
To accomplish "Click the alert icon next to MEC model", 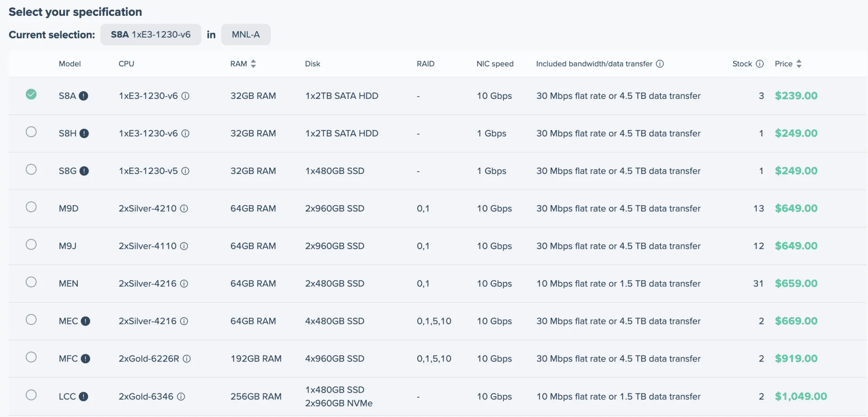I will coord(85,321).
